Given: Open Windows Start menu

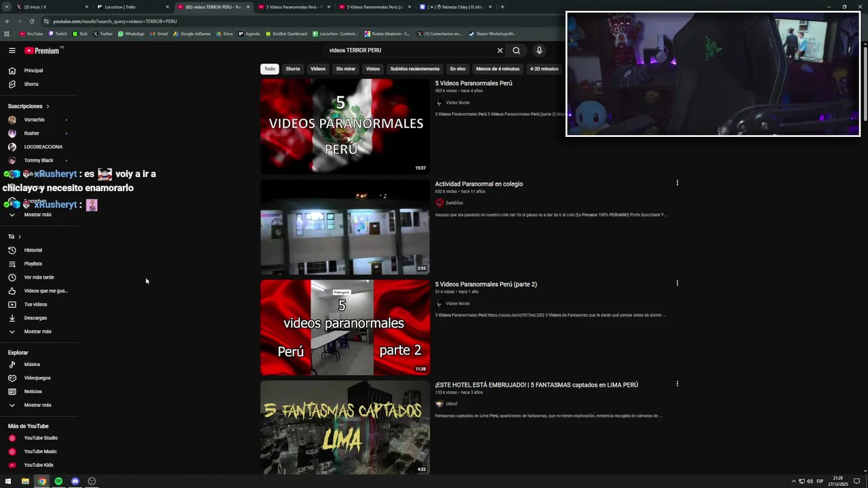Looking at the screenshot, I should 8,481.
